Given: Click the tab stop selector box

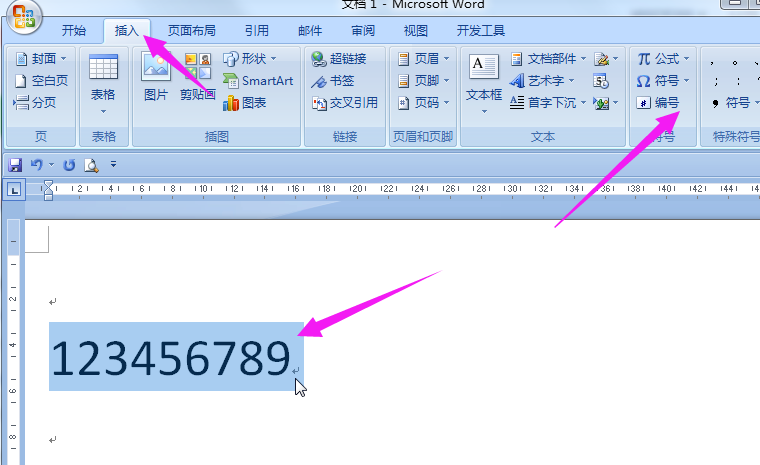Looking at the screenshot, I should [14, 190].
